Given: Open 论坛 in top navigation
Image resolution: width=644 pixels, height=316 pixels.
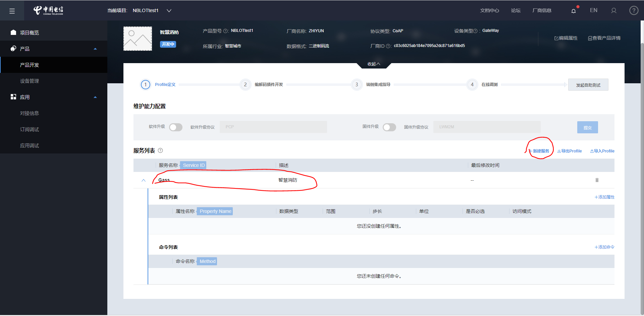Looking at the screenshot, I should (x=516, y=11).
